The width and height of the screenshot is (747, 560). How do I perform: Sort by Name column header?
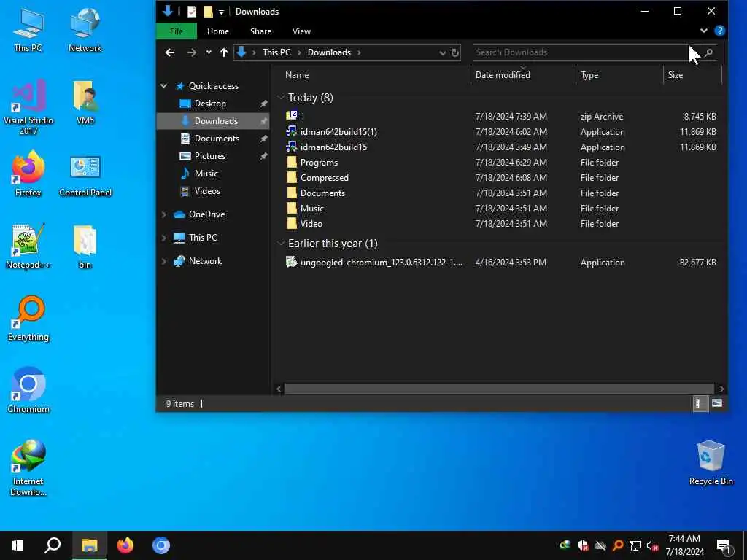(371, 75)
